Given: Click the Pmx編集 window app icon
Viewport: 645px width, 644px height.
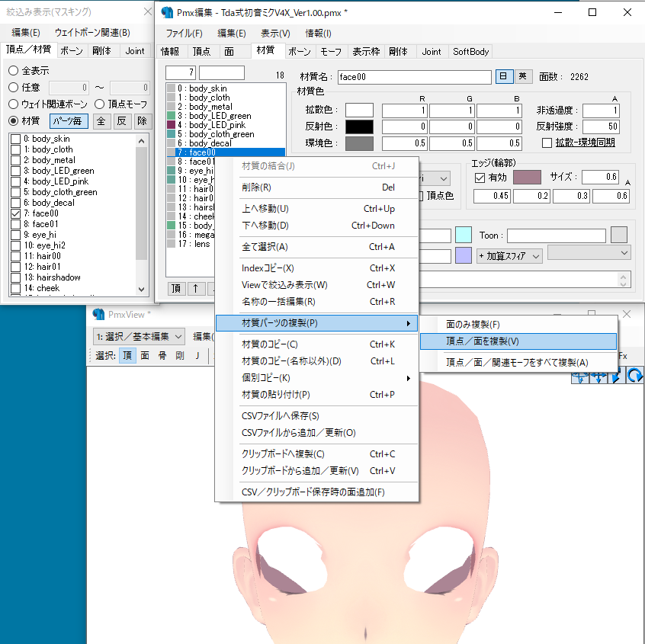Looking at the screenshot, I should [167, 12].
